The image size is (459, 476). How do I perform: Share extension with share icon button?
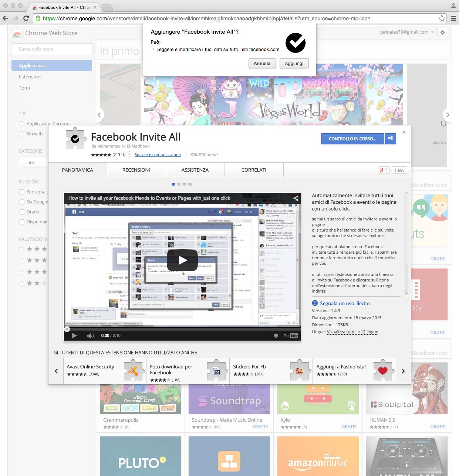point(390,139)
